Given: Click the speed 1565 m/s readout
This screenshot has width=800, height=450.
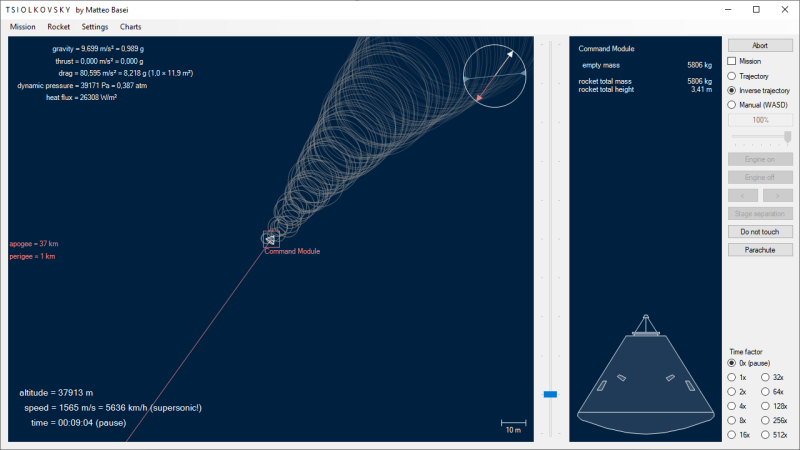Looking at the screenshot, I should [x=113, y=408].
